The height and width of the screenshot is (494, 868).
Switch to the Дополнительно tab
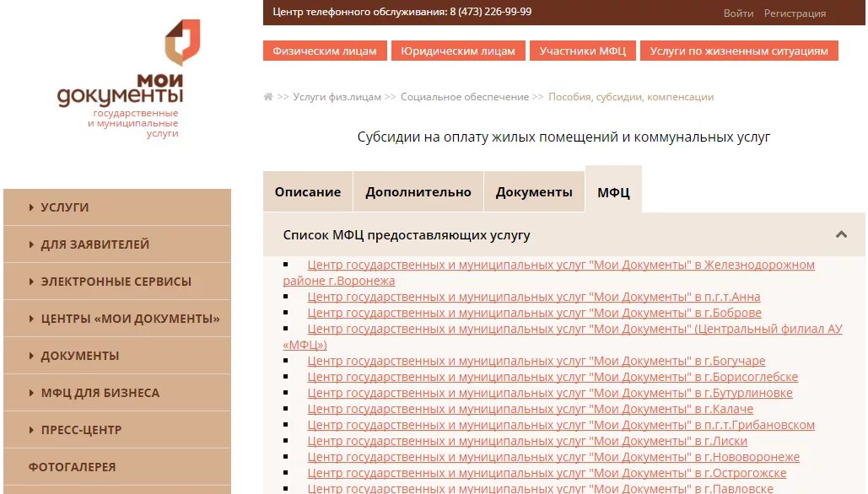(x=418, y=192)
